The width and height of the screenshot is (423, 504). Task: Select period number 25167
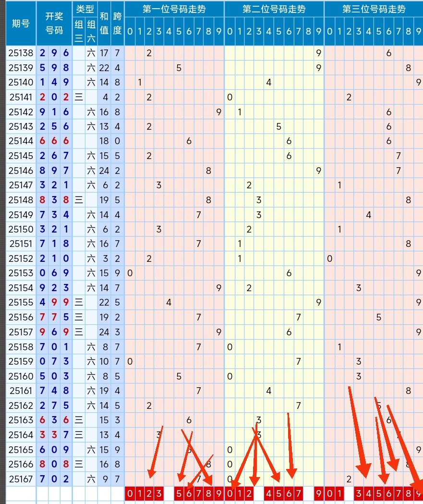tap(21, 479)
